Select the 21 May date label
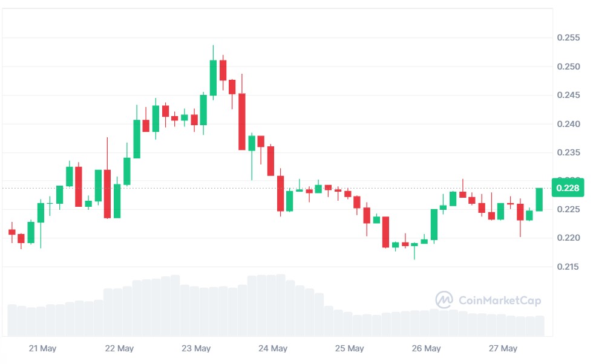Viewport: 593px width, 364px height. tap(42, 349)
